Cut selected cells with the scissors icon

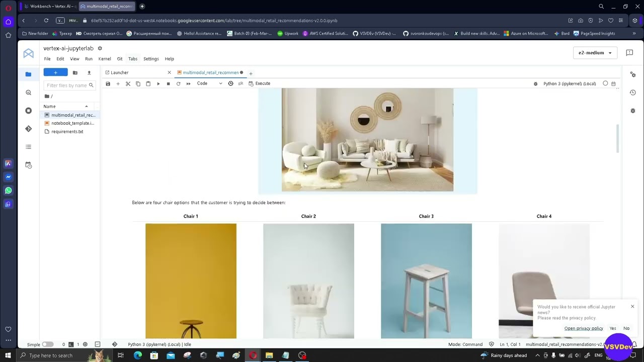tap(128, 83)
